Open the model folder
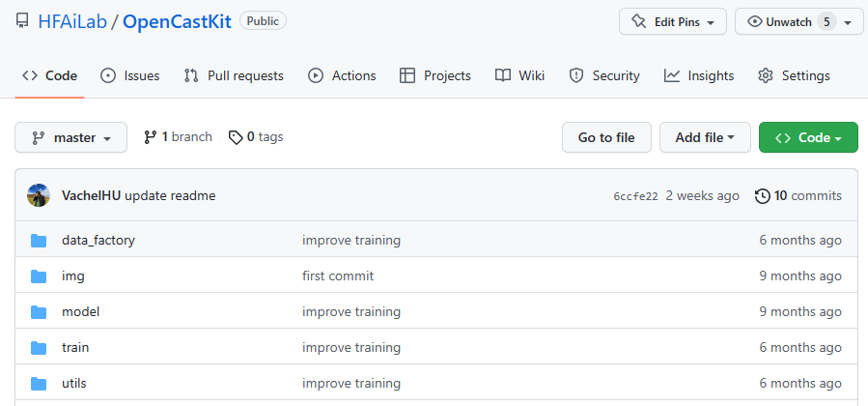This screenshot has width=868, height=406. [x=81, y=311]
